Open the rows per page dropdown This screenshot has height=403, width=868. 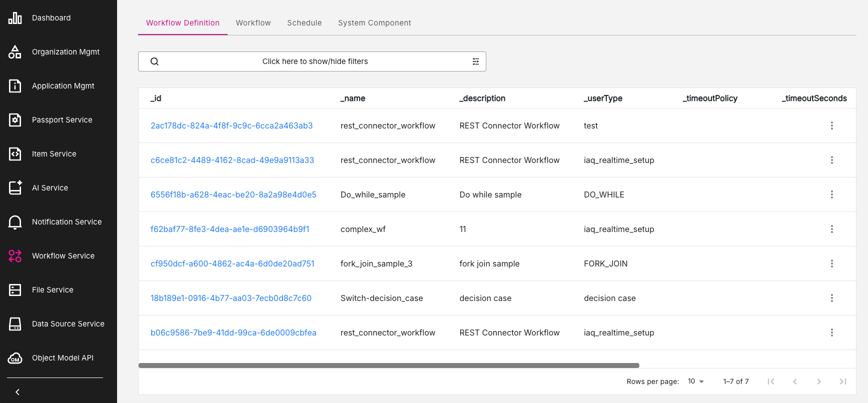(x=696, y=381)
